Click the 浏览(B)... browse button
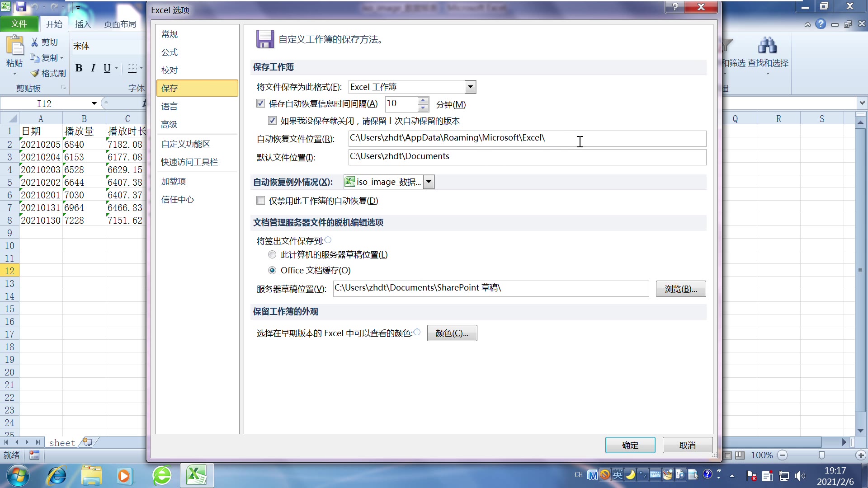Screen dimensions: 868x488 tap(680, 289)
